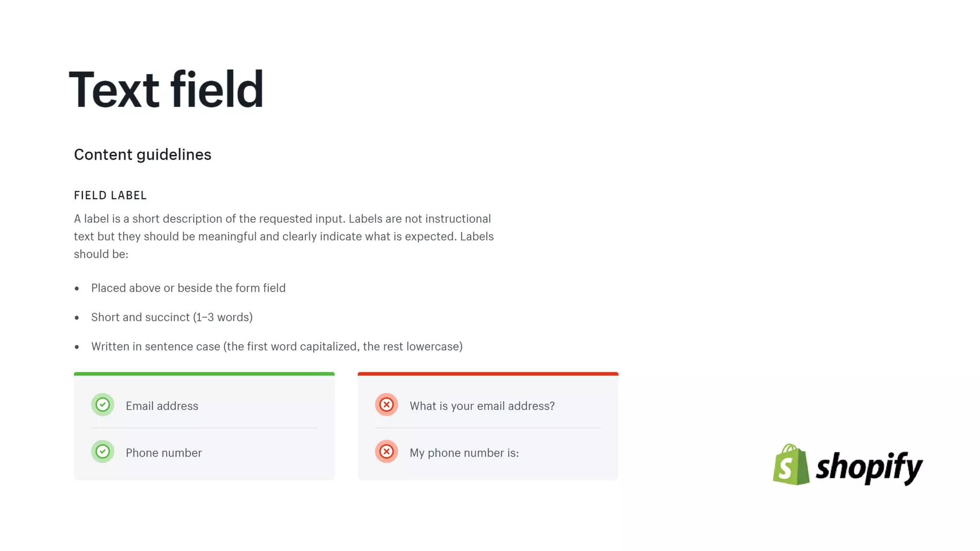The width and height of the screenshot is (980, 551).
Task: Click the 'Text field' title heading
Action: (x=166, y=89)
